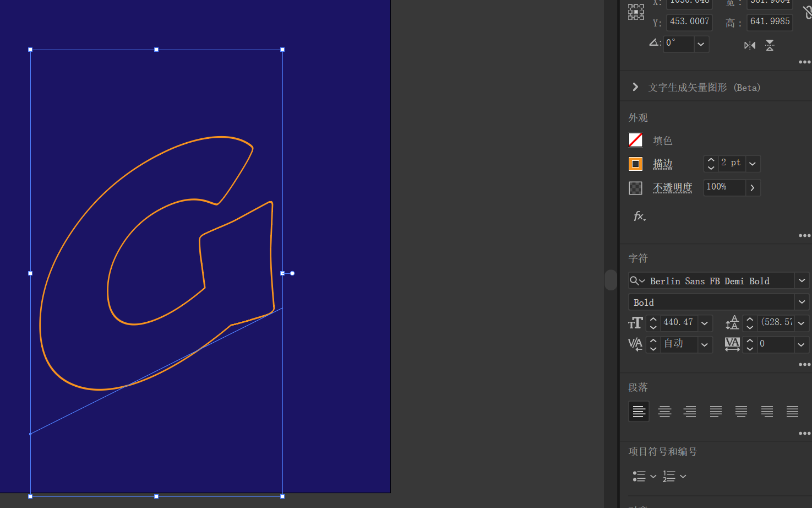Click the opacity checkerboard icon
The width and height of the screenshot is (812, 508).
point(635,188)
